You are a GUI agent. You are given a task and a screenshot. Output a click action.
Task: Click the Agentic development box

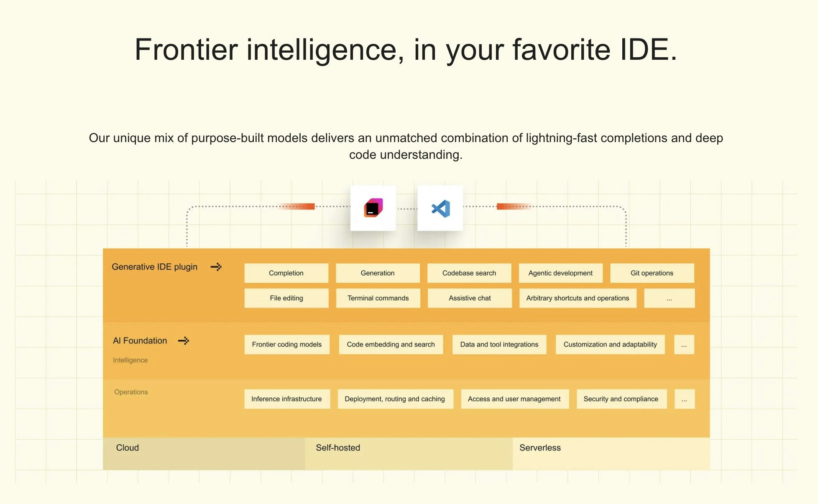click(x=560, y=273)
